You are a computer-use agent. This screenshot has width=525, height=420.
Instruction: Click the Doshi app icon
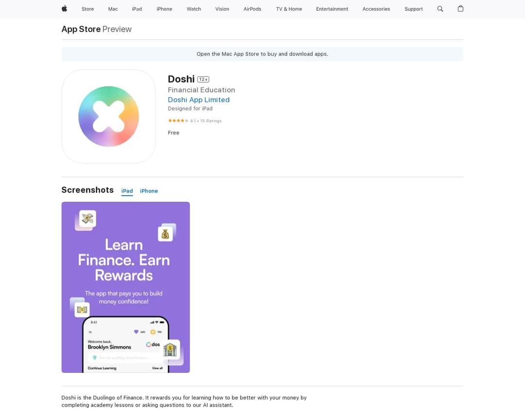click(108, 117)
